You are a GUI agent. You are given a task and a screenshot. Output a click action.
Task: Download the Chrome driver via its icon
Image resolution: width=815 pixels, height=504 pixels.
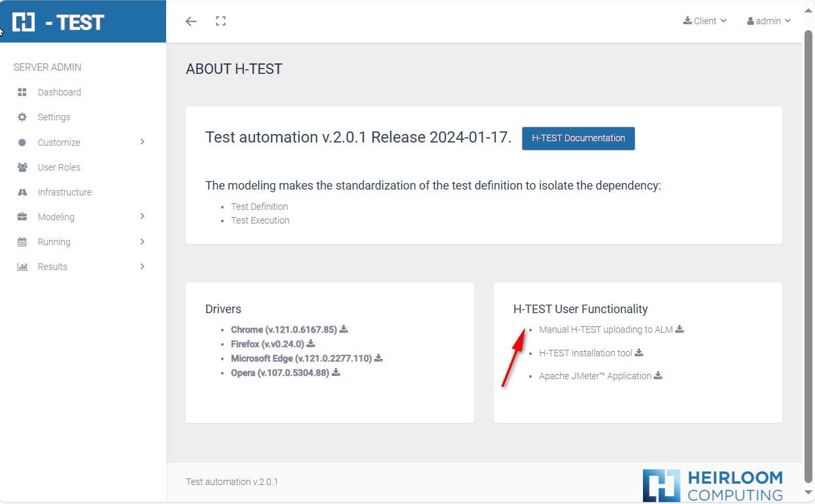click(x=343, y=329)
